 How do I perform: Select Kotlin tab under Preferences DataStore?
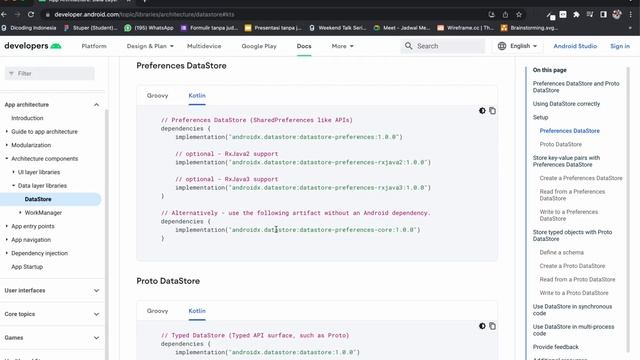coord(197,96)
